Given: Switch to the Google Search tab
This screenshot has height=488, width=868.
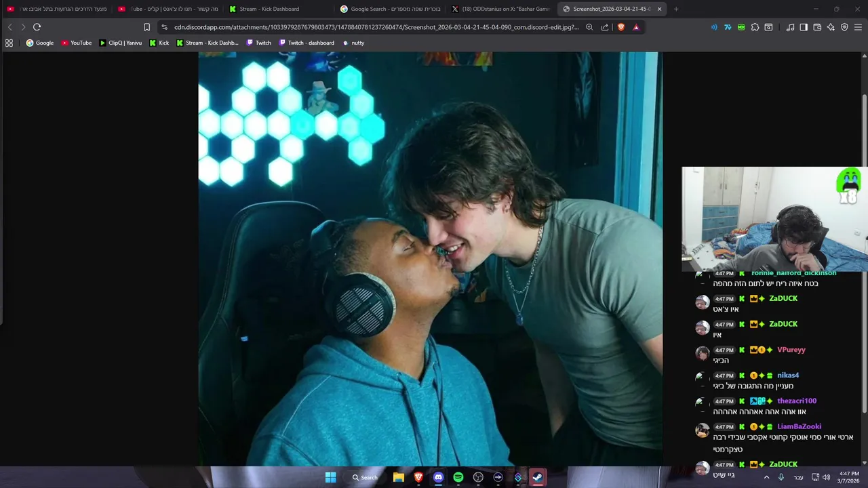Looking at the screenshot, I should point(390,9).
